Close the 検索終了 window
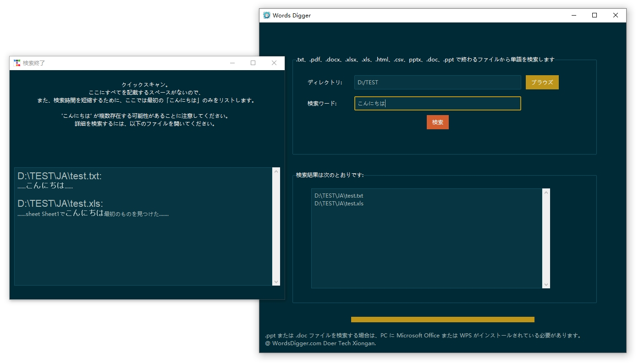 point(274,63)
